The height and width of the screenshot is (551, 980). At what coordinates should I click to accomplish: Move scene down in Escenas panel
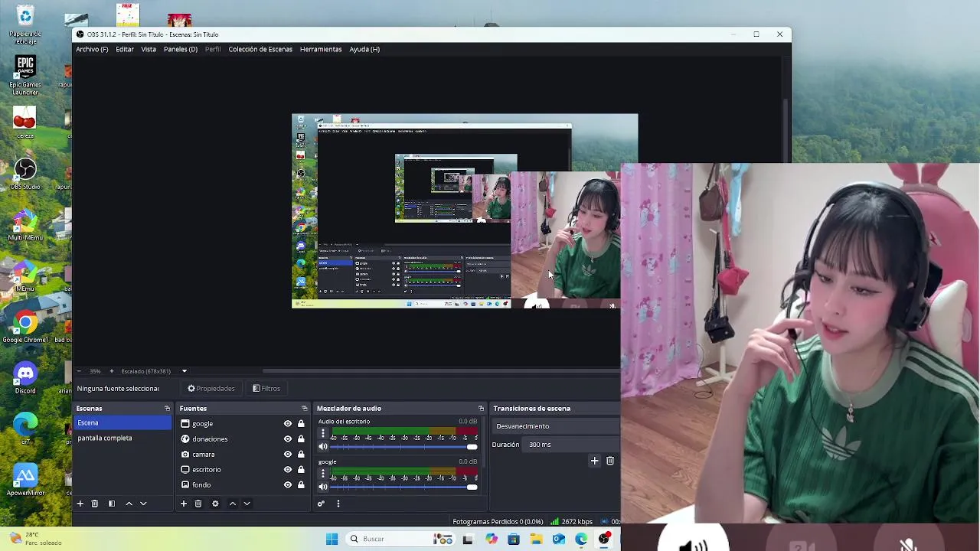tap(143, 504)
